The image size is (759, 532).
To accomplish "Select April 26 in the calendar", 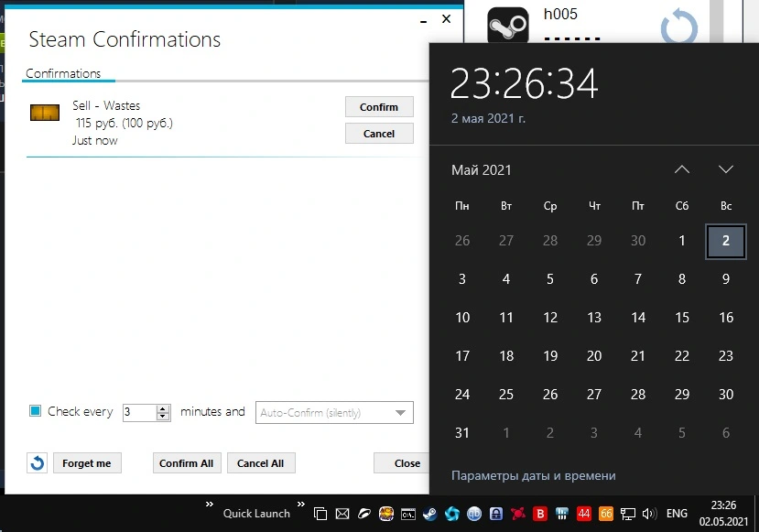I will (462, 241).
